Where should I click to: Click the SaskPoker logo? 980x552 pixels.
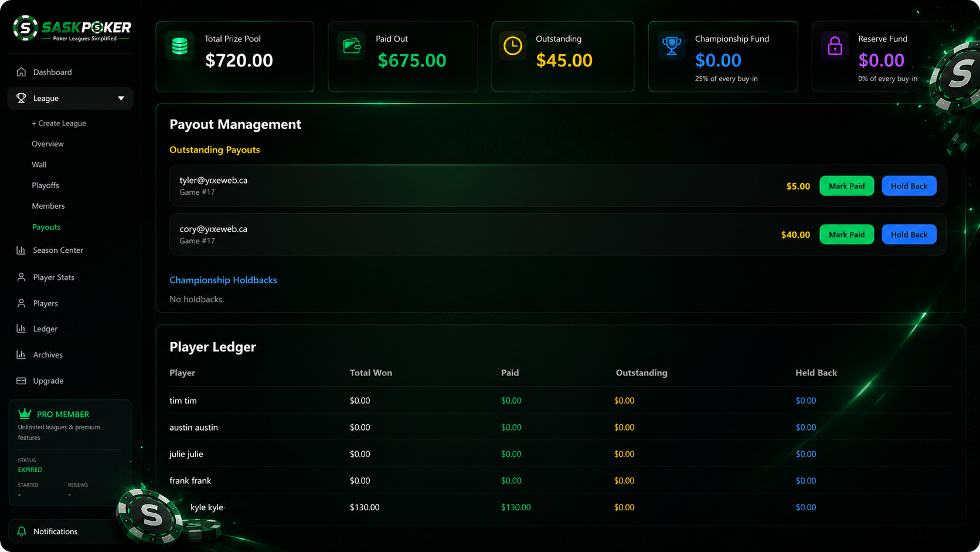(x=72, y=28)
